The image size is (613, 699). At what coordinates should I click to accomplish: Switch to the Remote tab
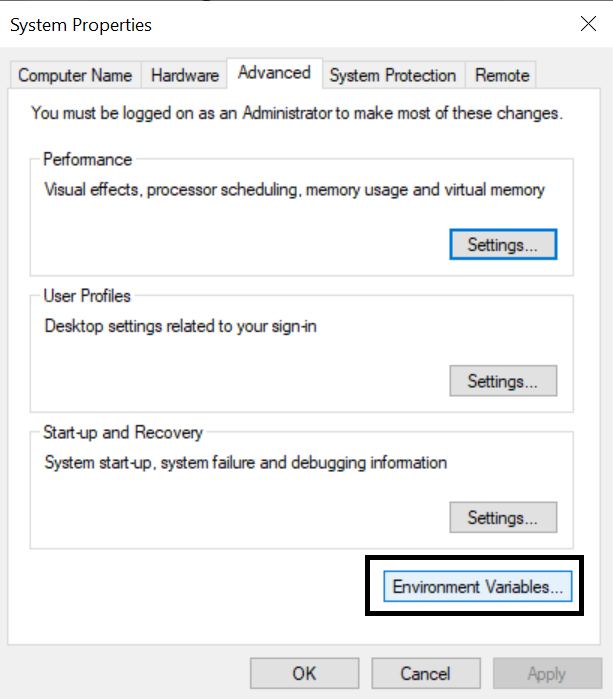point(502,75)
